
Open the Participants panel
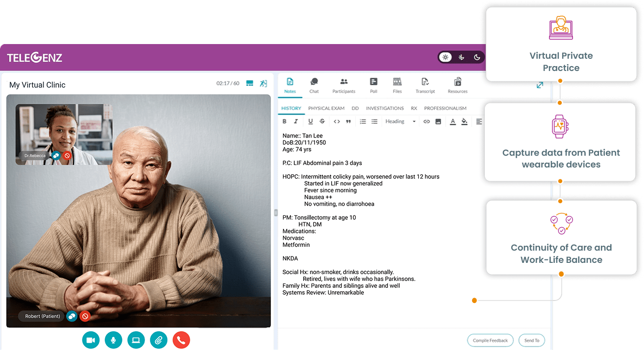point(344,85)
